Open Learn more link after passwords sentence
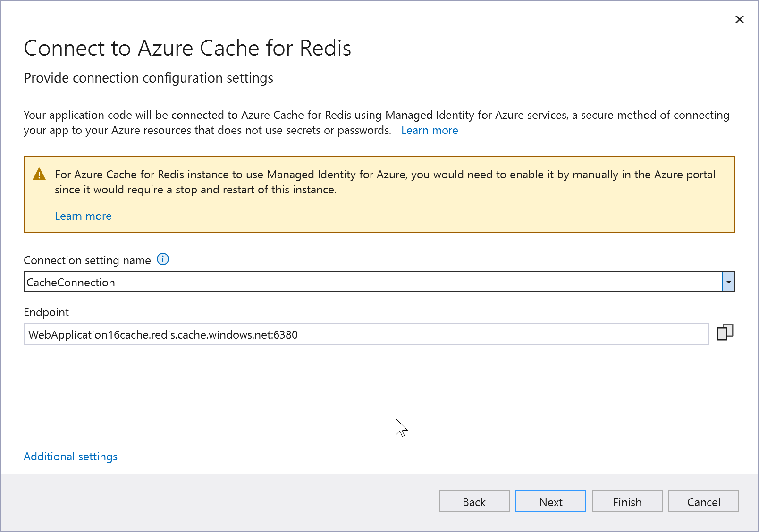 point(430,131)
